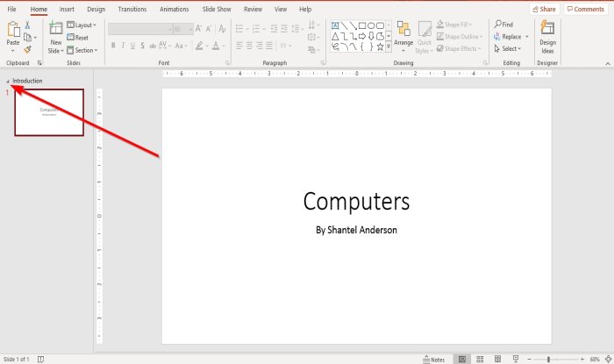Increase list indent level
The width and height of the screenshot is (614, 364).
(284, 29)
